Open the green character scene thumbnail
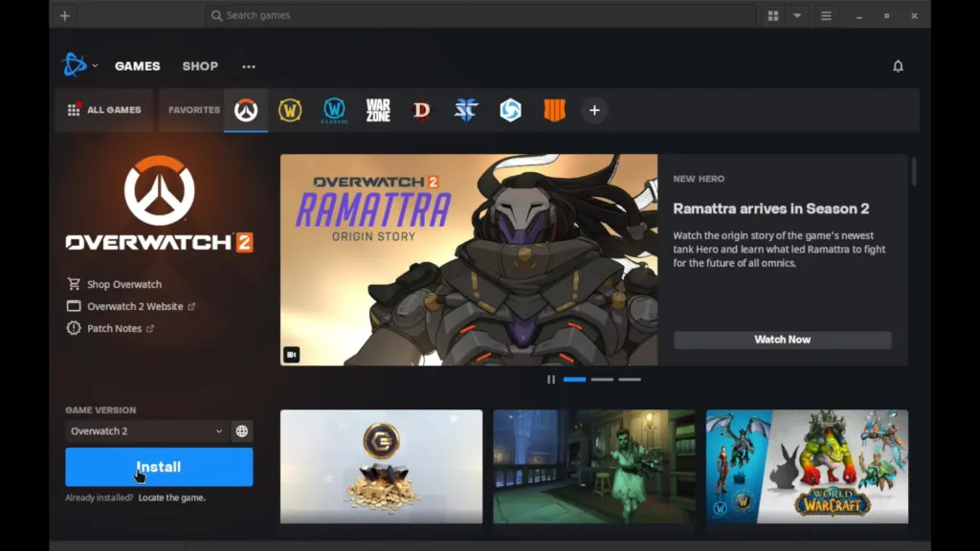The image size is (980, 551). pyautogui.click(x=593, y=467)
